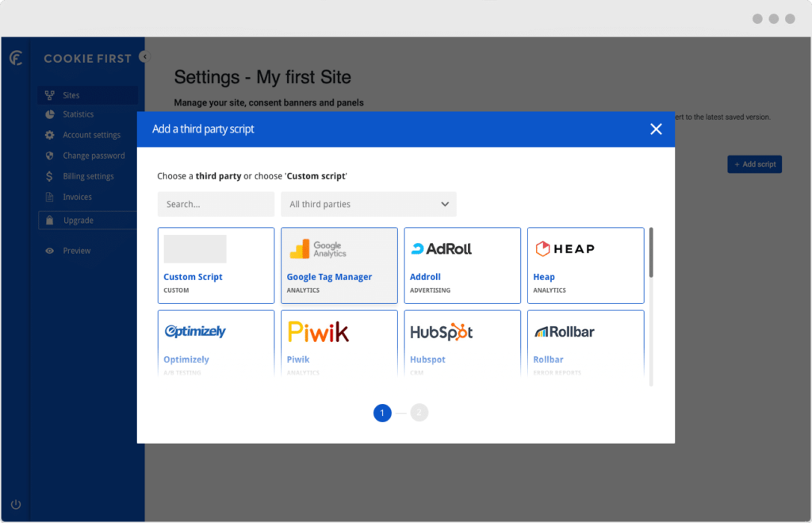Open the All third parties dropdown
The height and width of the screenshot is (523, 812).
point(369,204)
